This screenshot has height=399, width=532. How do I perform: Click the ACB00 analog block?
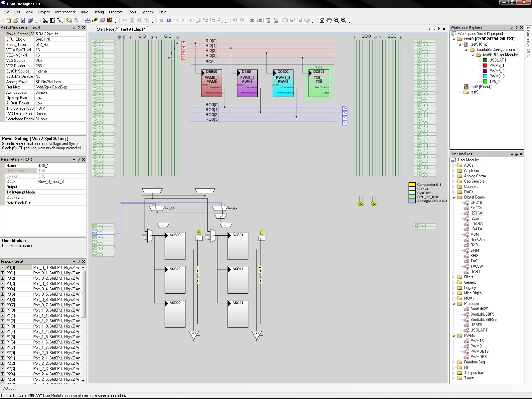pyautogui.click(x=175, y=246)
